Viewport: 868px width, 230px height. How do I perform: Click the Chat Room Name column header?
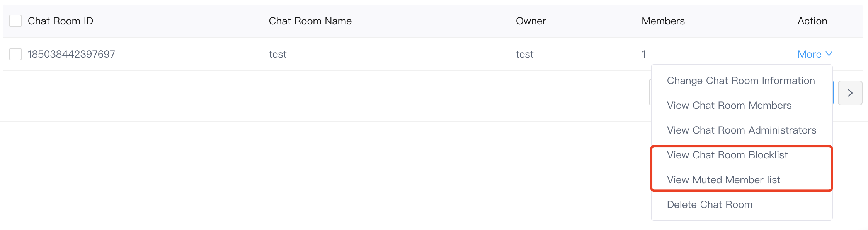click(x=310, y=21)
